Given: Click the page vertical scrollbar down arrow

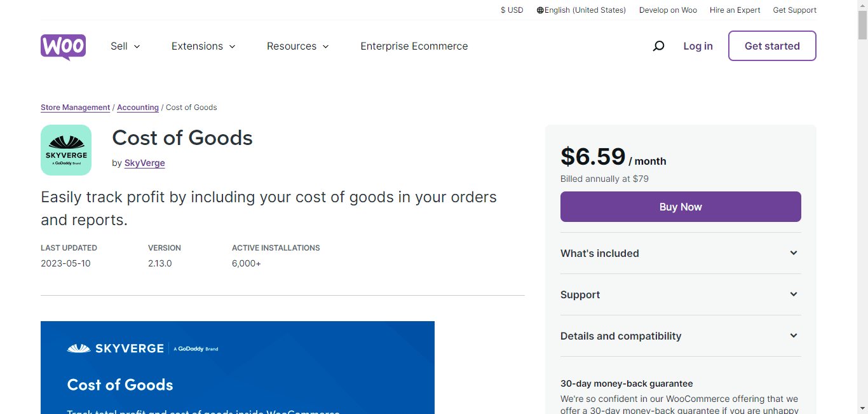Looking at the screenshot, I should (862, 408).
